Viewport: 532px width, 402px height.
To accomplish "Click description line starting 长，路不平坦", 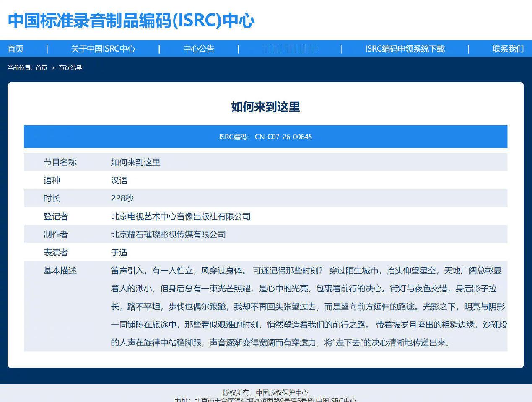I will click(308, 307).
